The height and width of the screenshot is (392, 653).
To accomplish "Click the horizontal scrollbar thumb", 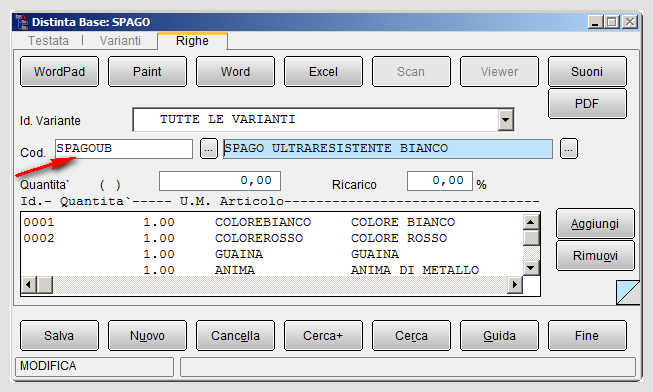I will click(x=45, y=285).
